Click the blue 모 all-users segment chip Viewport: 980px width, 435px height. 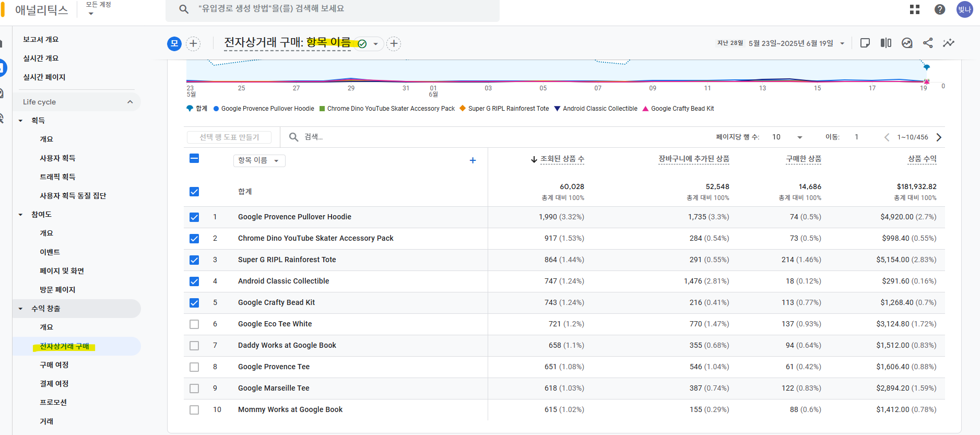[x=174, y=43]
